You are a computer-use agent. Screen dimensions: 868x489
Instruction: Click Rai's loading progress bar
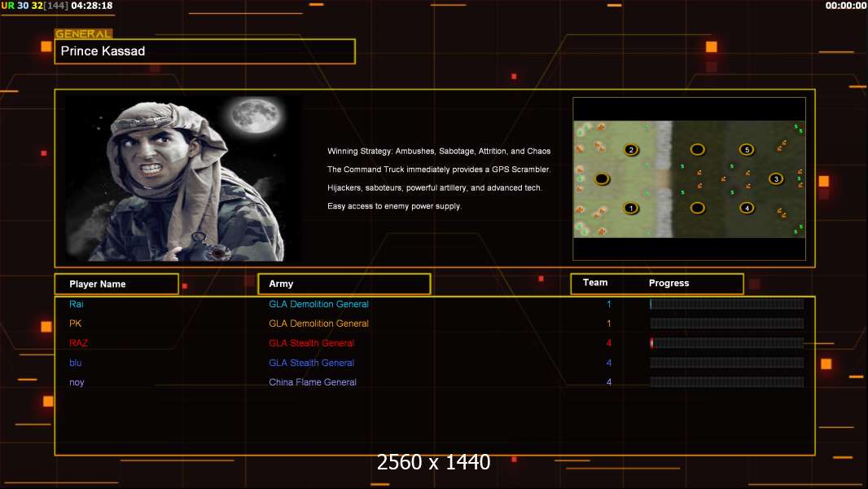click(x=727, y=304)
